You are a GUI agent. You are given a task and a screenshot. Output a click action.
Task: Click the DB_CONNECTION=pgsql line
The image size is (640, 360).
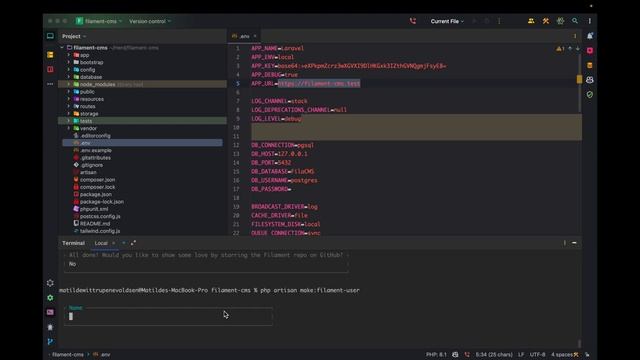283,145
